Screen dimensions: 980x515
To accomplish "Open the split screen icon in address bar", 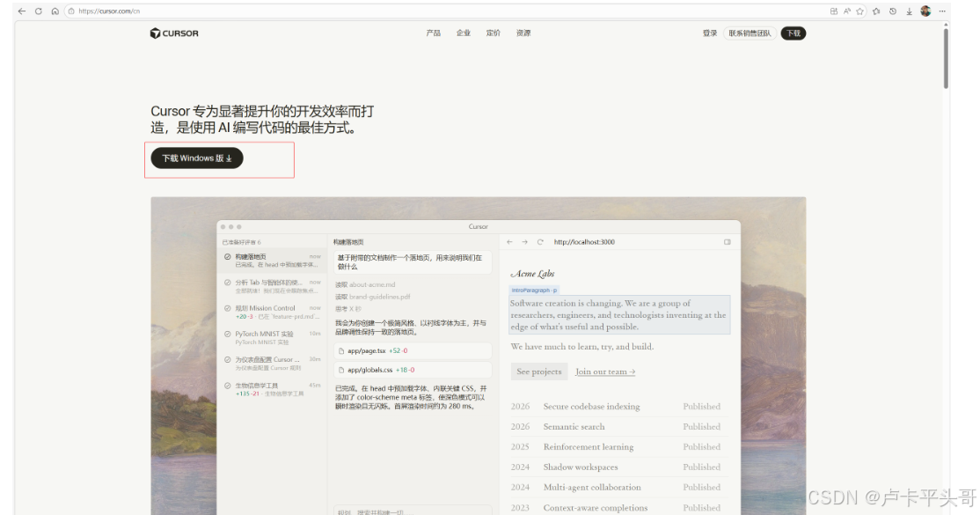I will click(x=834, y=11).
